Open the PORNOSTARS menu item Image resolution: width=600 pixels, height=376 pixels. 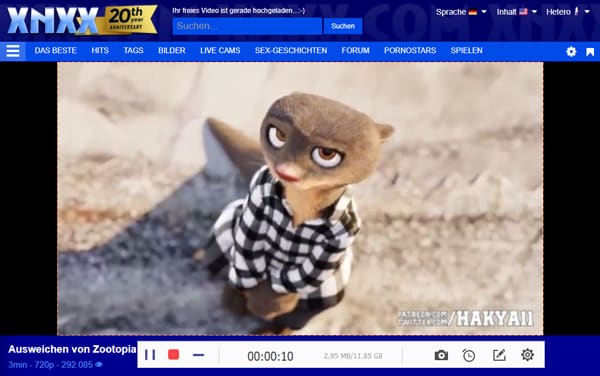(x=410, y=50)
